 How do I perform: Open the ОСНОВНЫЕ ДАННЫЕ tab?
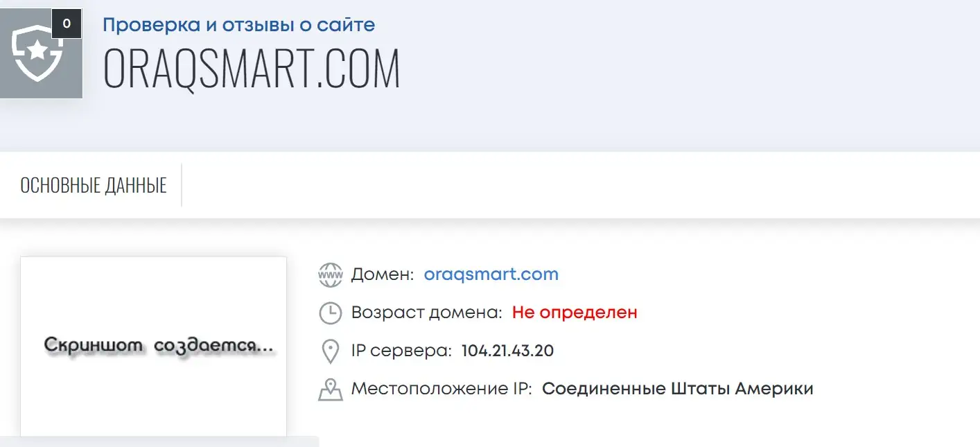[x=94, y=185]
